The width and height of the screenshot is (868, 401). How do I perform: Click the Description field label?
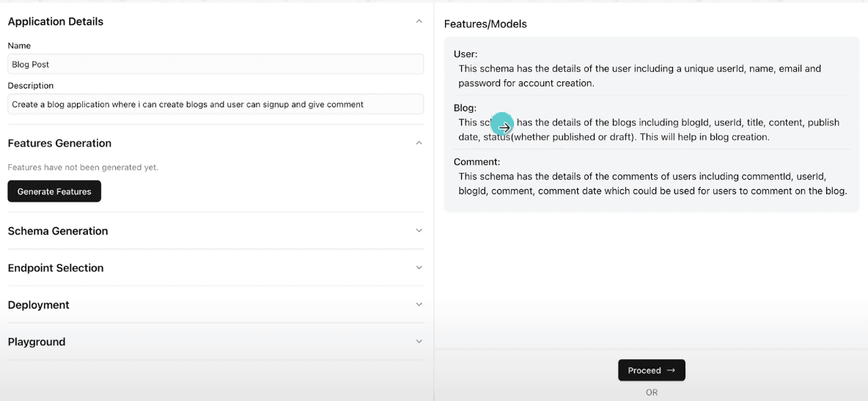tap(31, 86)
